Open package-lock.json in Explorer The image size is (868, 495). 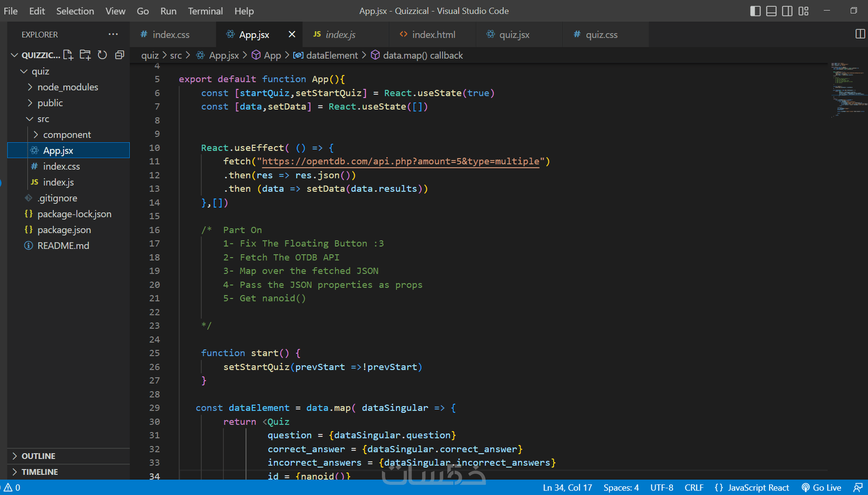tap(68, 214)
